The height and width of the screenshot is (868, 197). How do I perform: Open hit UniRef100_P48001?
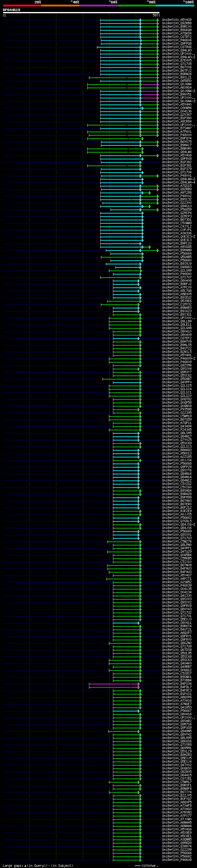click(177, 176)
